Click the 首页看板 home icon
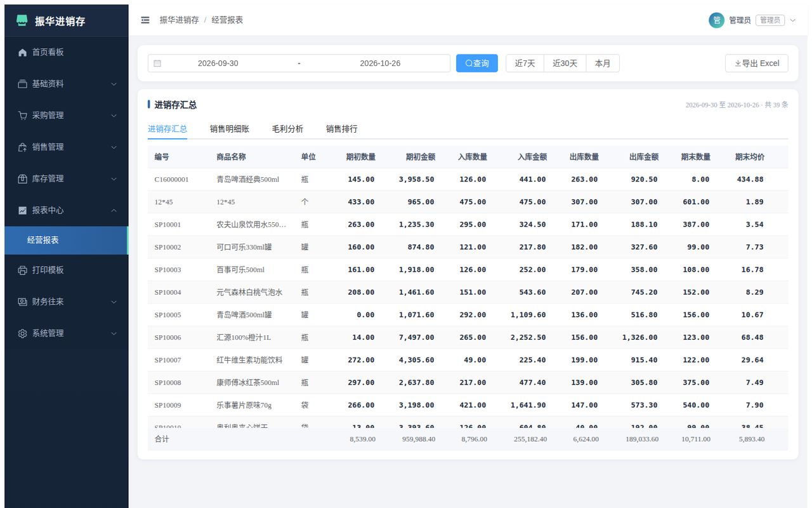812x508 pixels. 22,52
